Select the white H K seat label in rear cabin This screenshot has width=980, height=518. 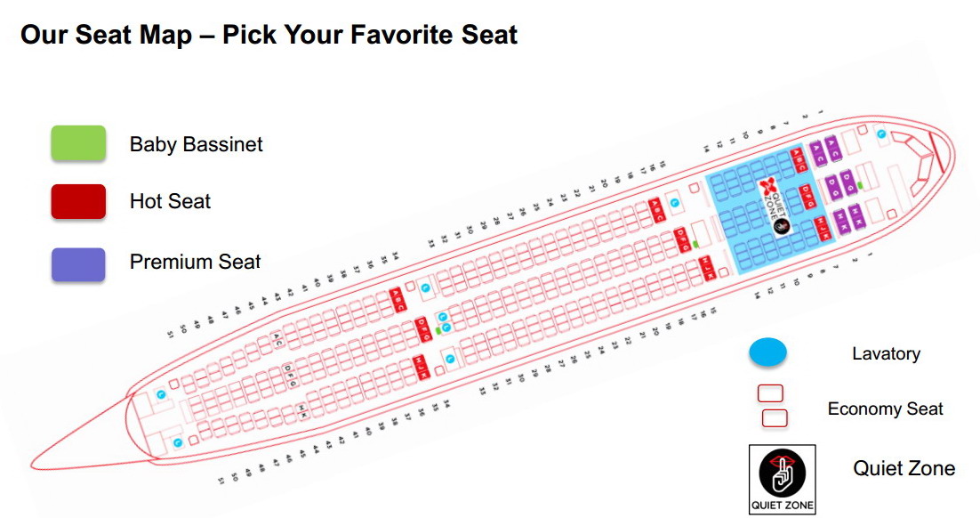[x=302, y=412]
